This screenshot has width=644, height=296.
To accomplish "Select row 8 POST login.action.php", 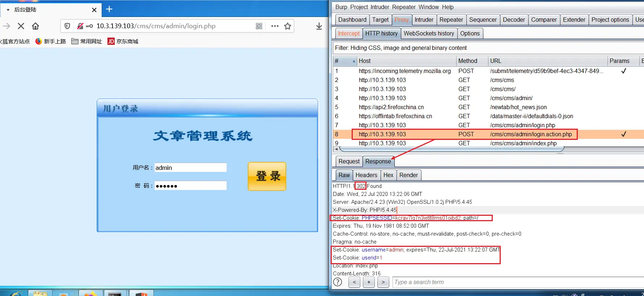I will coord(488,134).
